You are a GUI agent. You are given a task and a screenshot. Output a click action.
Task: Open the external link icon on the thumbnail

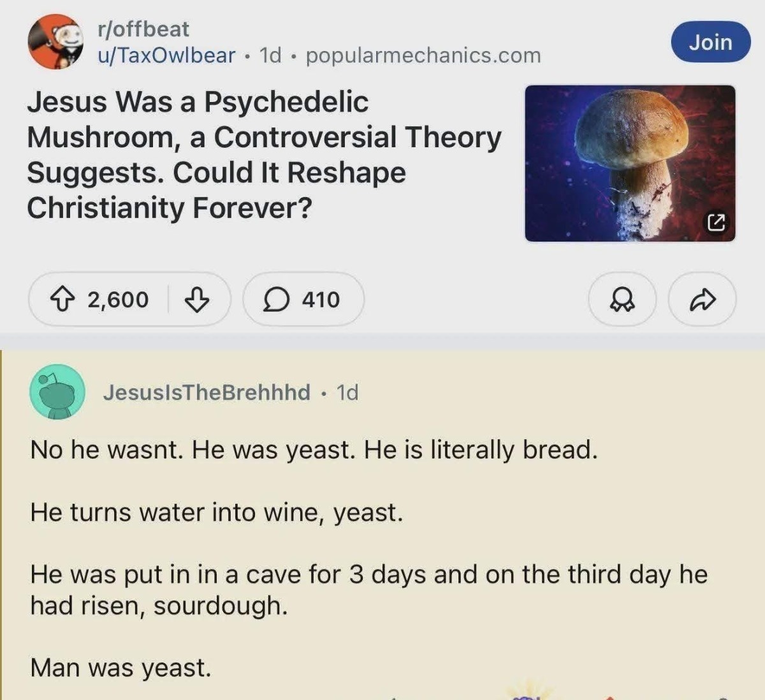[716, 223]
